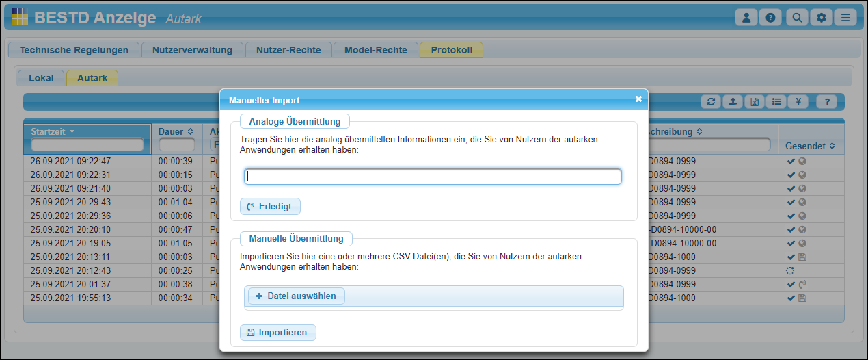This screenshot has height=360, width=868.
Task: Click the Importieren button
Action: (x=277, y=333)
